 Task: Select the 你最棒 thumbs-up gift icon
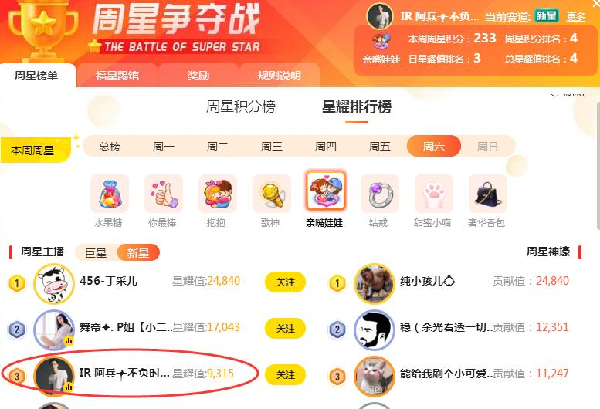click(x=163, y=194)
